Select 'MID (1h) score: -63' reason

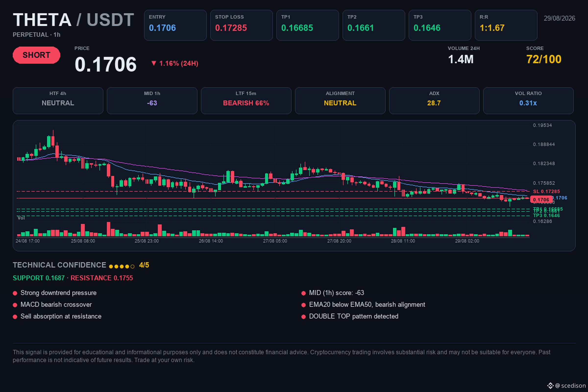tap(336, 293)
